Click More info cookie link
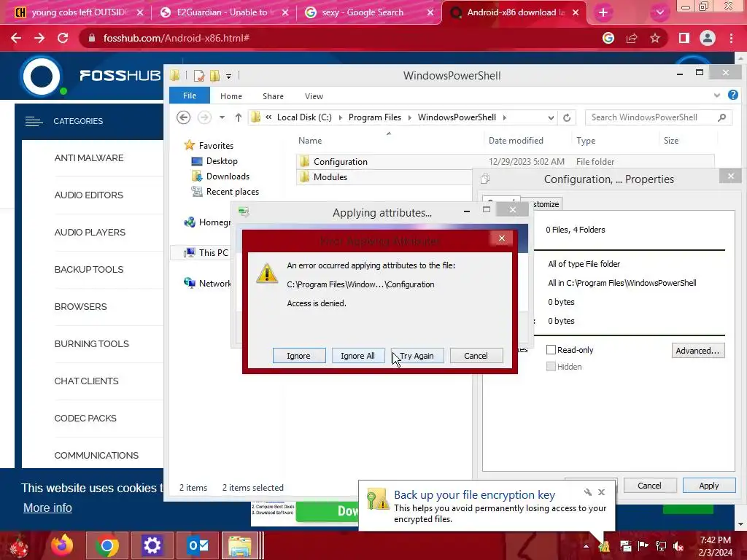747x560 pixels. tap(47, 508)
